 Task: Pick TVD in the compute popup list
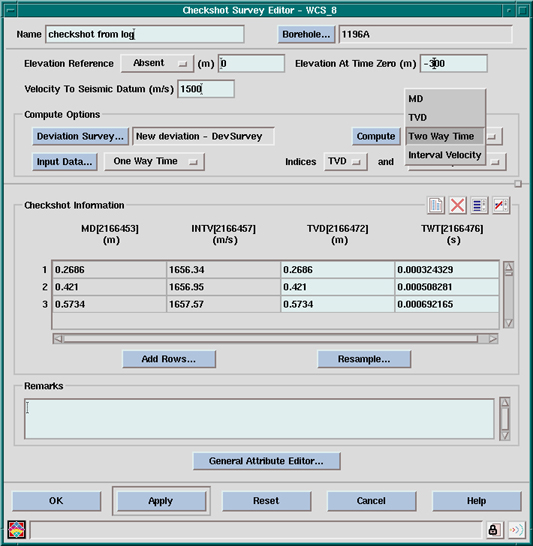[445, 118]
